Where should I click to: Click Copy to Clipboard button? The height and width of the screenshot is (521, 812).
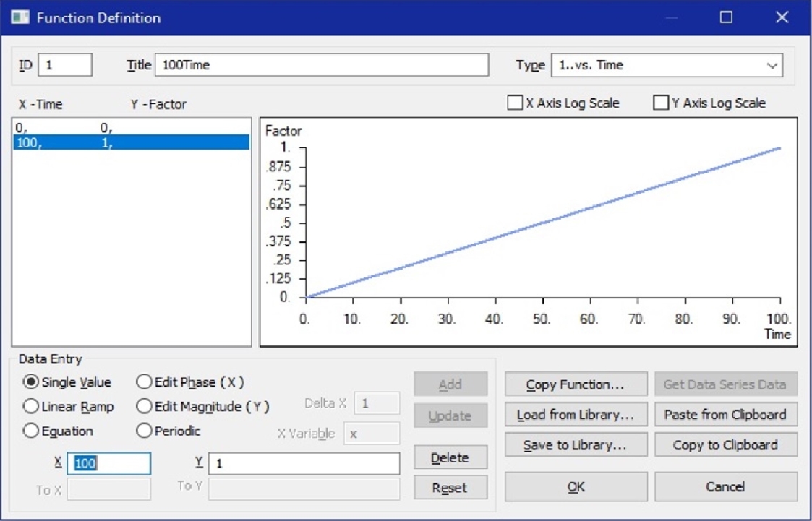pos(725,445)
